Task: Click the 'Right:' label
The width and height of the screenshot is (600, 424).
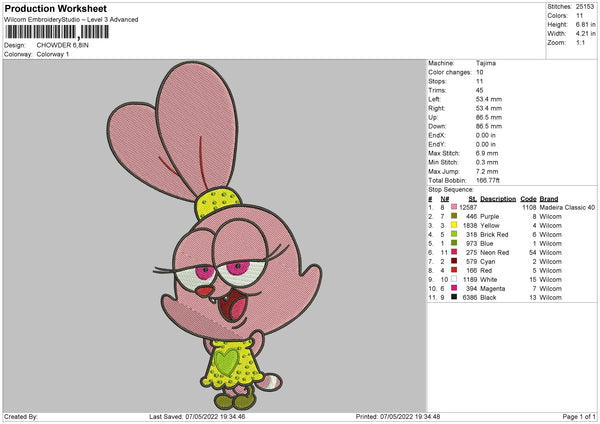Action: [437, 108]
